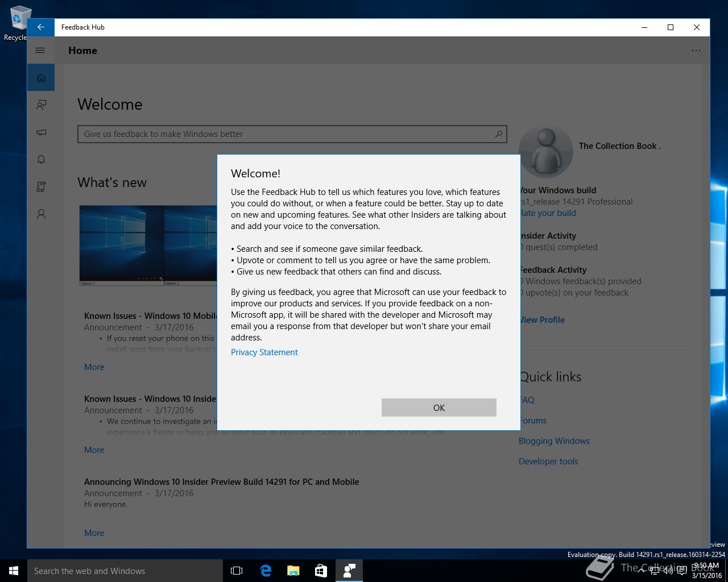Open the alerts bell icon in the sidebar
This screenshot has width=728, height=582.
pos(41,159)
